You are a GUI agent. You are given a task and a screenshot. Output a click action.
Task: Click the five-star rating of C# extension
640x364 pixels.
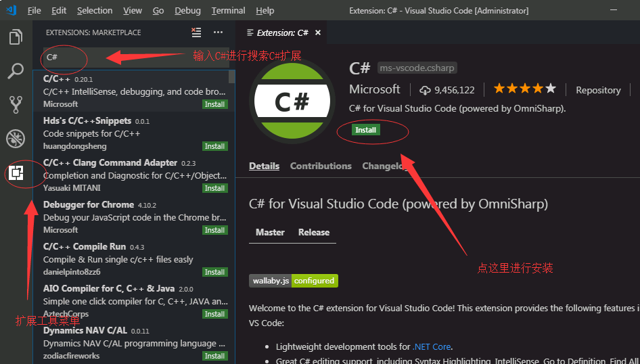pyautogui.click(x=524, y=89)
